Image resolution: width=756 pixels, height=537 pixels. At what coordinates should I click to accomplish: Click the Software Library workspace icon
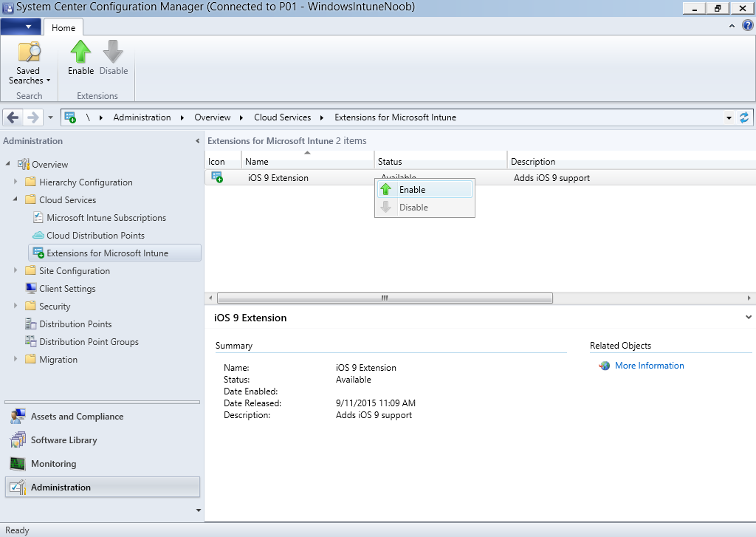tap(18, 440)
